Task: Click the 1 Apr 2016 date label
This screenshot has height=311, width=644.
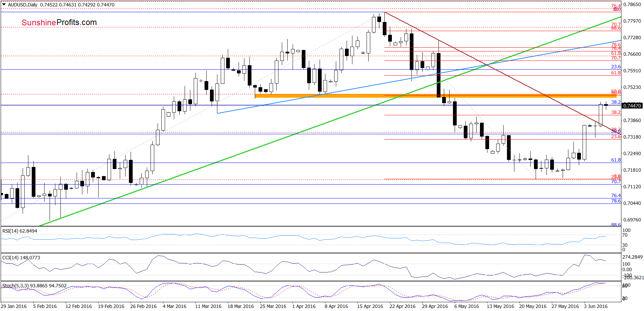Action: tap(304, 306)
